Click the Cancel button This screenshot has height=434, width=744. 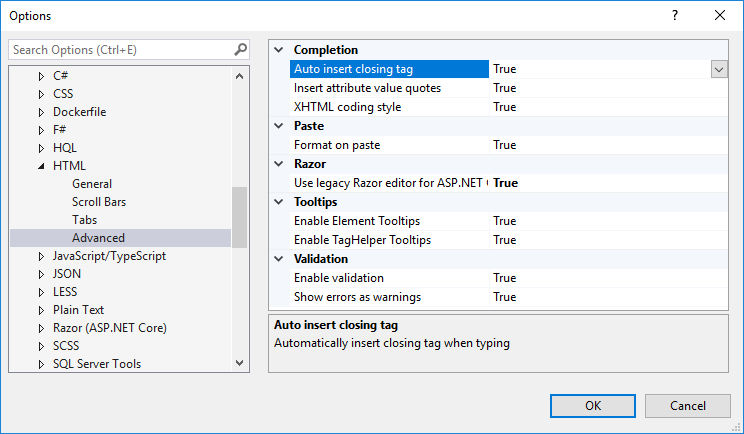coord(687,405)
